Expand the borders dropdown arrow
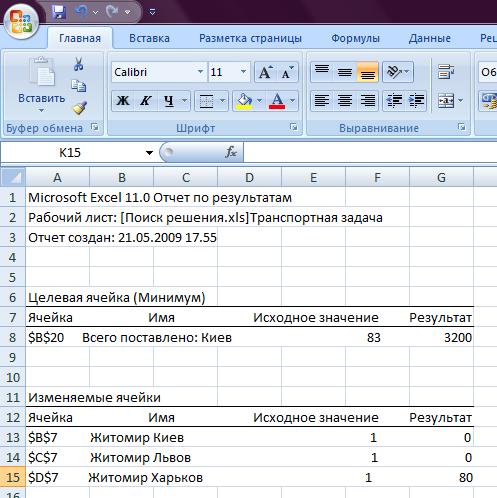Screen dimensions: 497x498 click(x=223, y=100)
